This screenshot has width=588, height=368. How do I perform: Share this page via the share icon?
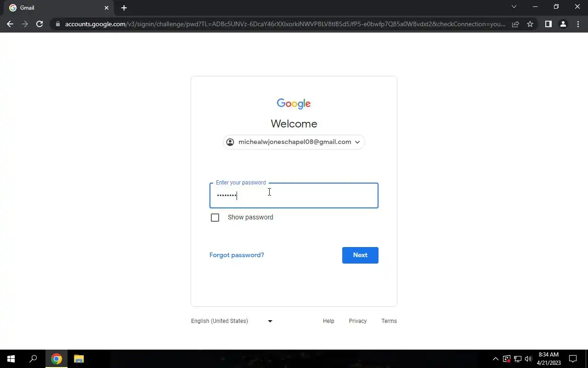coord(515,24)
